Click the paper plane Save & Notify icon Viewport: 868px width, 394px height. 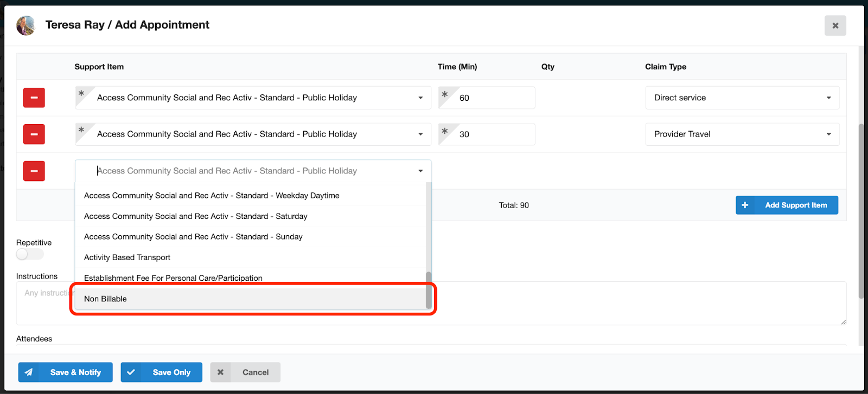(x=29, y=372)
